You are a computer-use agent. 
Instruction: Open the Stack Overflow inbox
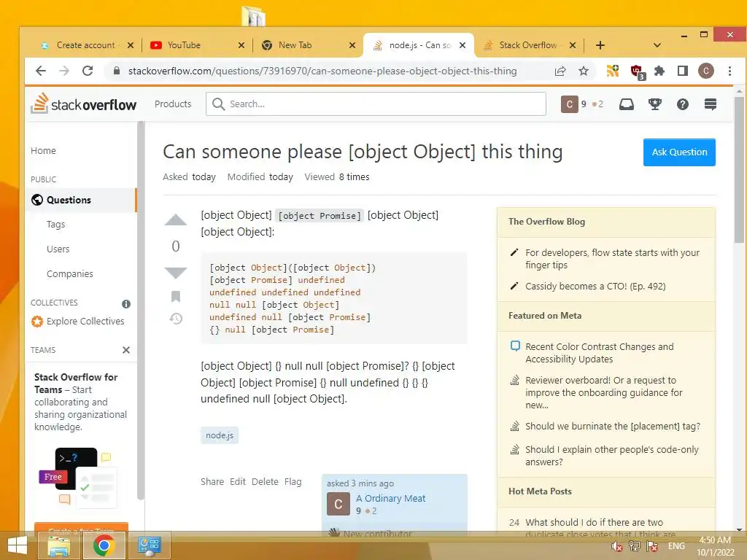point(626,104)
